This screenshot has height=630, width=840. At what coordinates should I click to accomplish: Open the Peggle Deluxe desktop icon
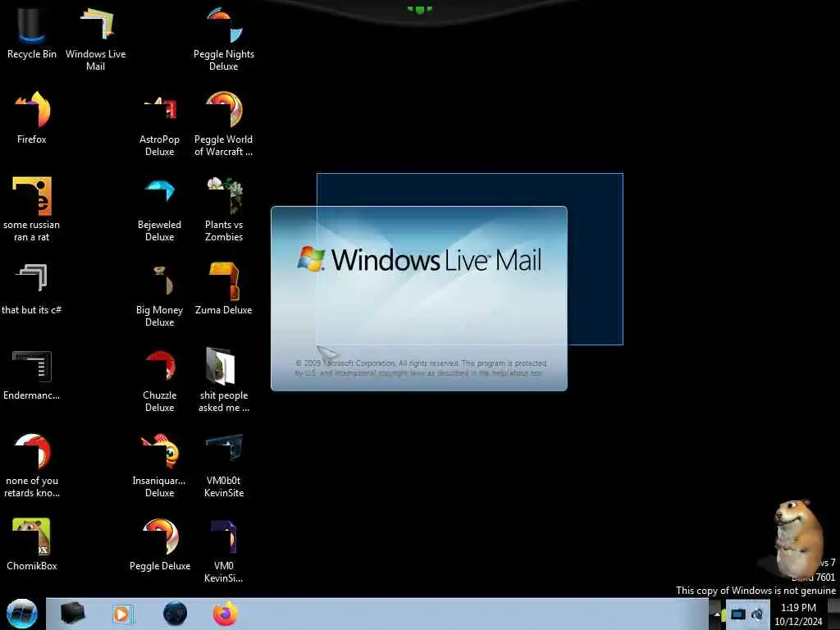pos(160,545)
